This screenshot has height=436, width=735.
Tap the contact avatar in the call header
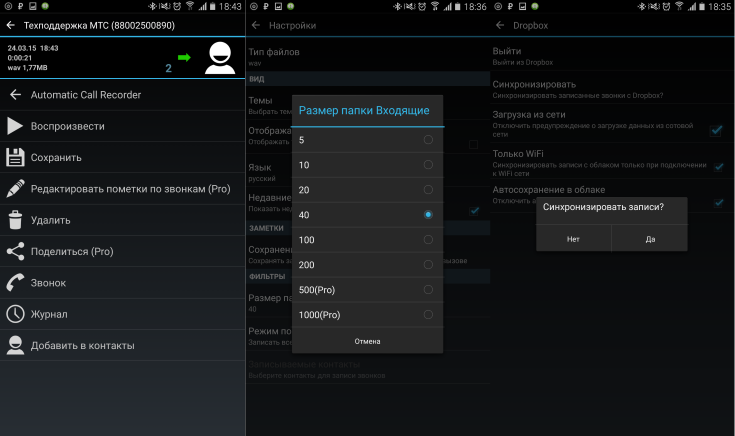tap(220, 58)
